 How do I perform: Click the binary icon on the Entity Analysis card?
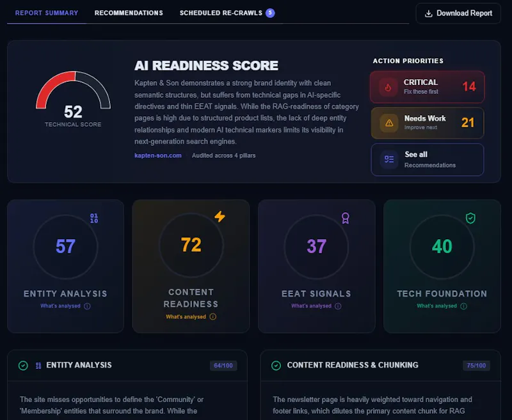tap(94, 218)
